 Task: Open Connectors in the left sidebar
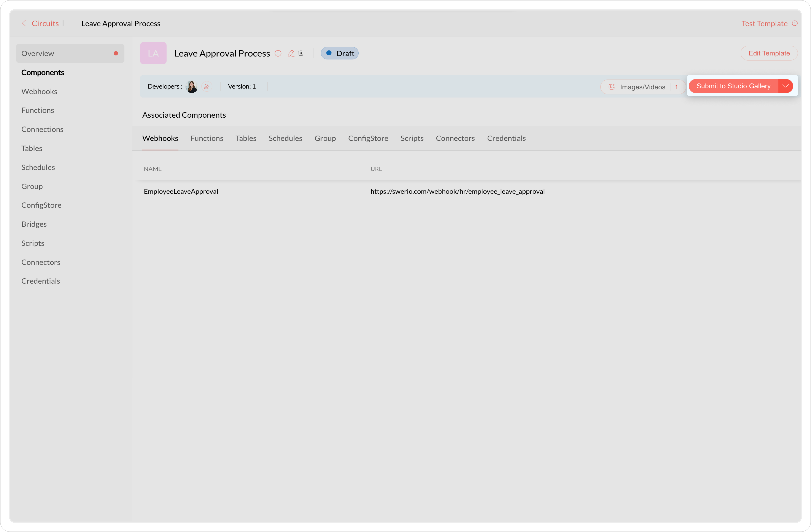[41, 262]
